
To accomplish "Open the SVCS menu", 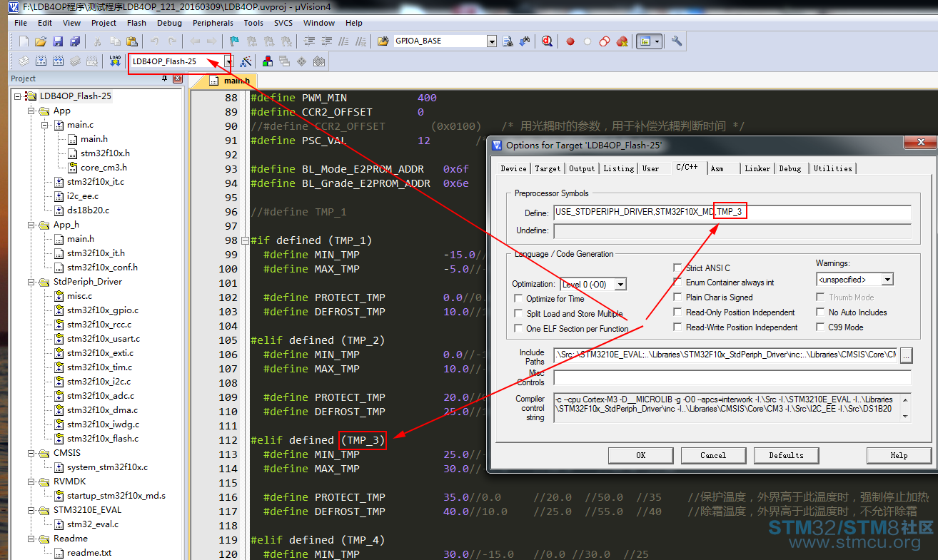I will (283, 23).
